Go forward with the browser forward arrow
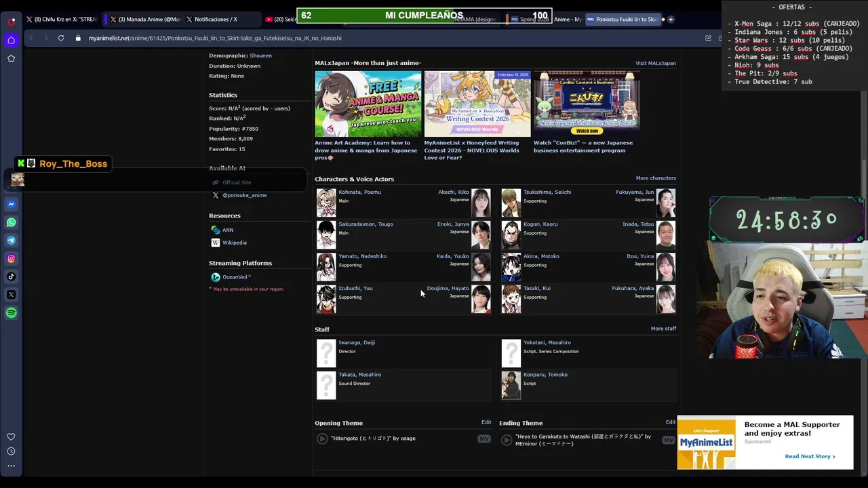This screenshot has height=488, width=868. [45, 38]
